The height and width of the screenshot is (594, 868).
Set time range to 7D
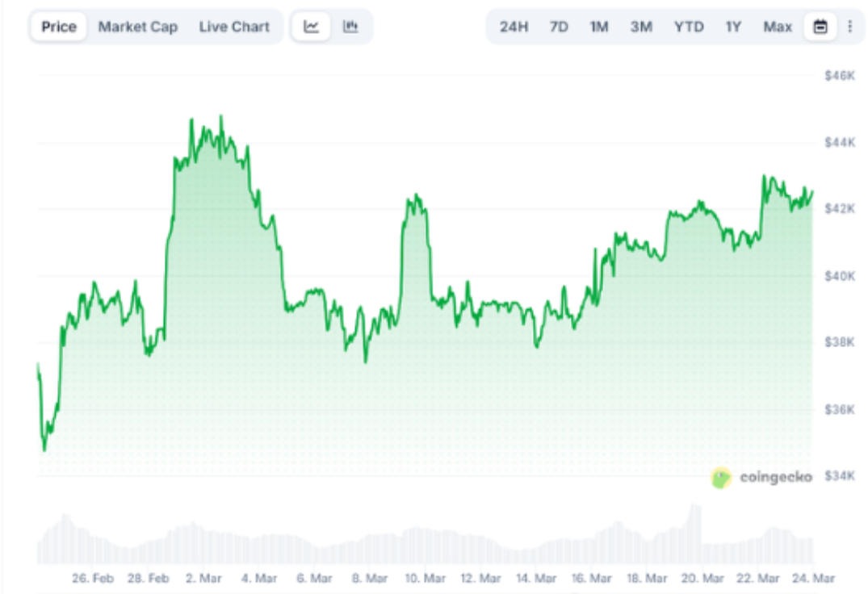pos(559,27)
